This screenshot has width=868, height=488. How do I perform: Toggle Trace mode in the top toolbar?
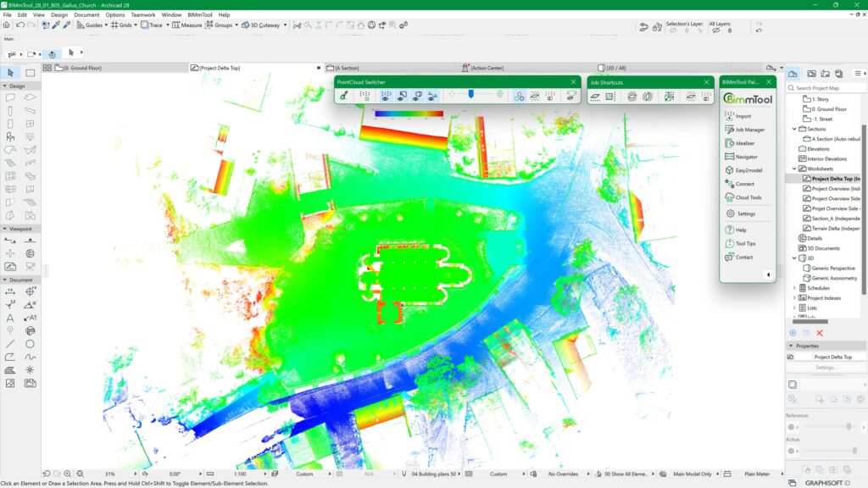(x=153, y=25)
